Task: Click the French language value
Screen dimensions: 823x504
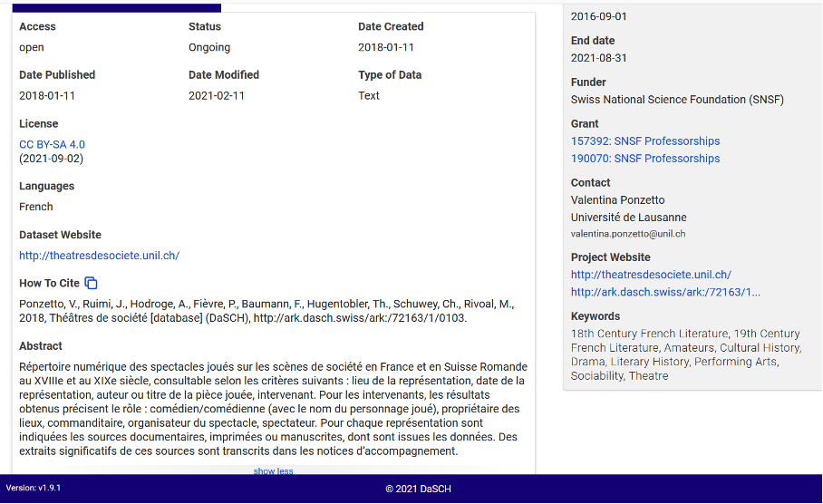Action: pos(36,207)
